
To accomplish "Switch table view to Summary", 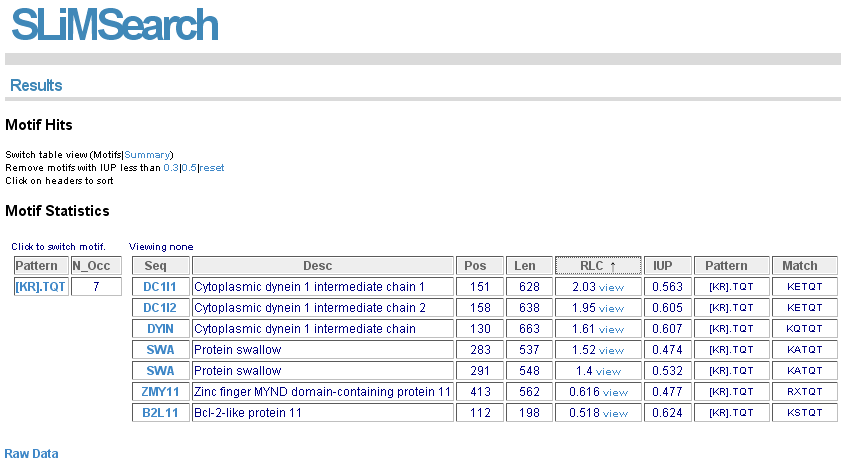I will 147,155.
